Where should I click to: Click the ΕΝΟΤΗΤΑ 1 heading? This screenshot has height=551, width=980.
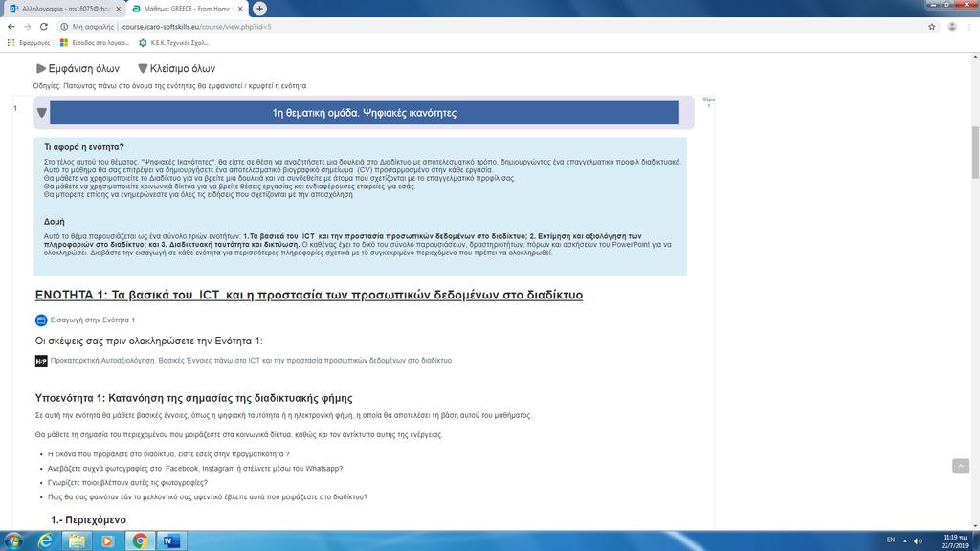[309, 295]
